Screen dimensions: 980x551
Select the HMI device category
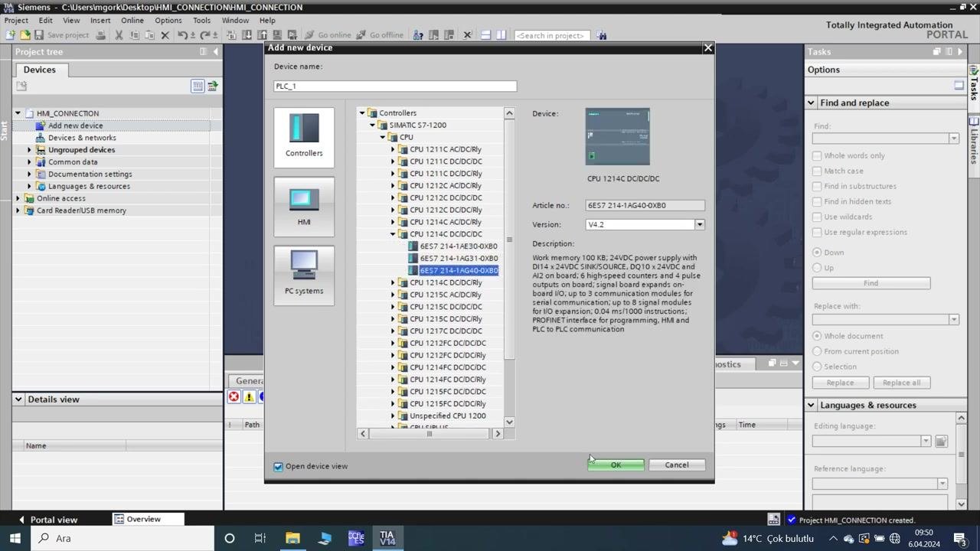[304, 206]
